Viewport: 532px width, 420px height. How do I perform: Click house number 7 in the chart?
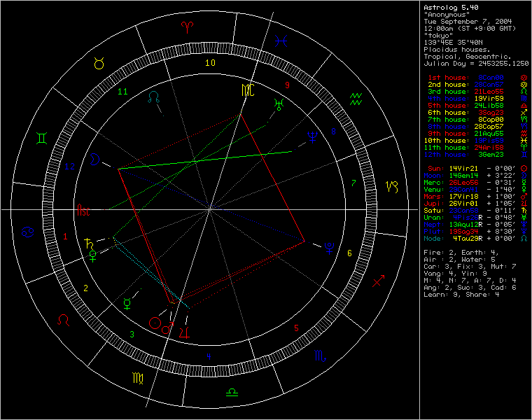tap(353, 183)
